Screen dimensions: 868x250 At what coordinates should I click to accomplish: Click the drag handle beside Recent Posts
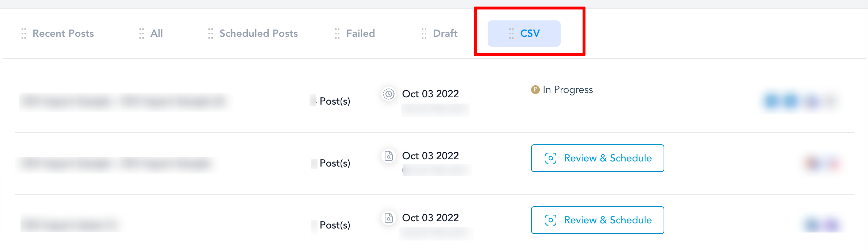[24, 34]
